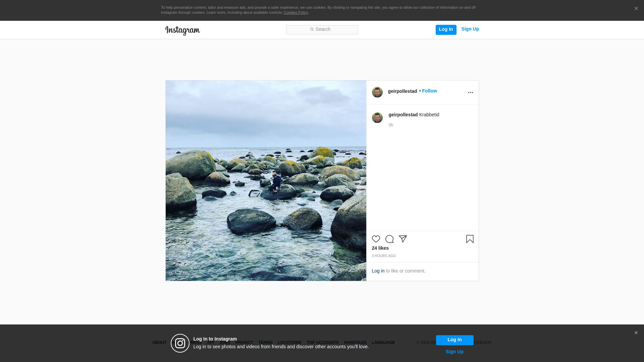View the 24 likes list

click(x=380, y=248)
